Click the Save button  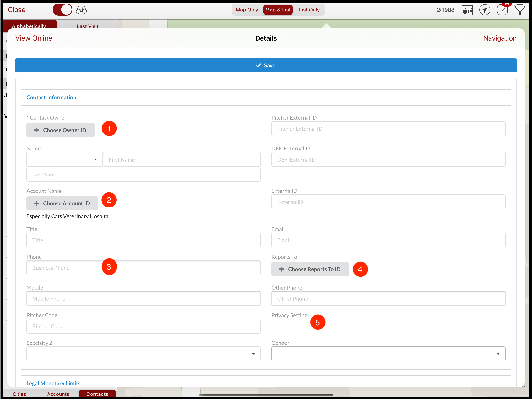coord(266,65)
